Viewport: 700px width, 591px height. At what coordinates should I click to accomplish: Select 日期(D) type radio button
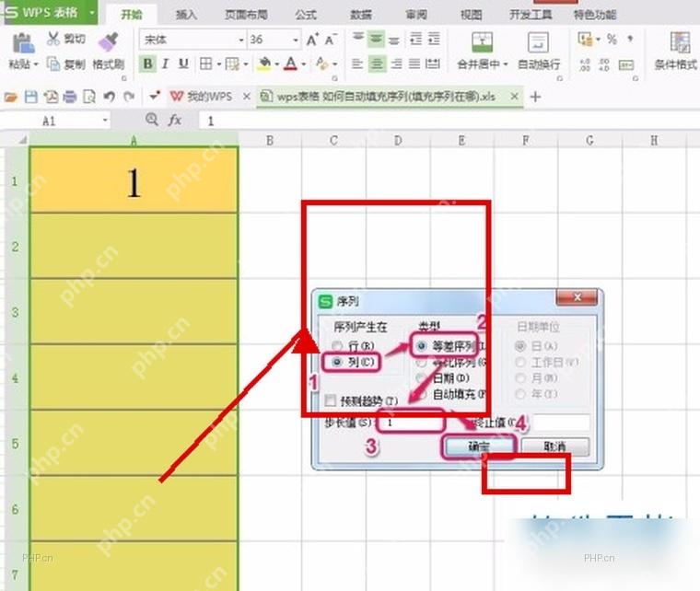tap(421, 378)
